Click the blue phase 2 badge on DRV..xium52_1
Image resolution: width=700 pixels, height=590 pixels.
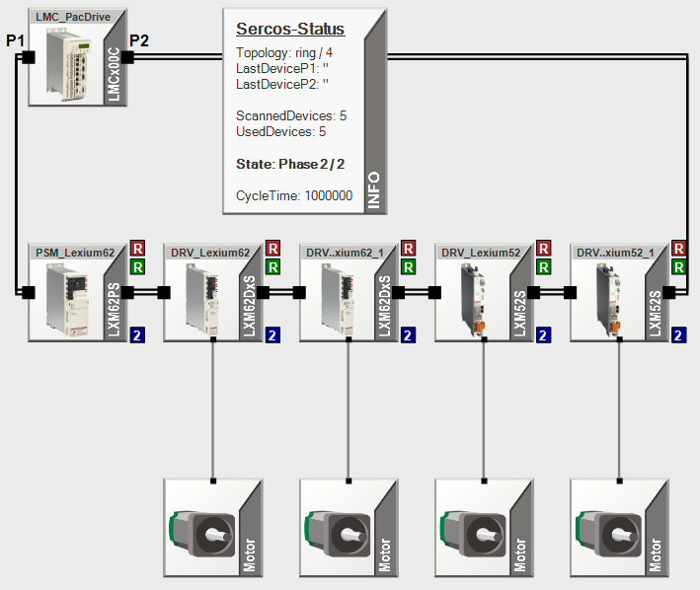point(678,336)
